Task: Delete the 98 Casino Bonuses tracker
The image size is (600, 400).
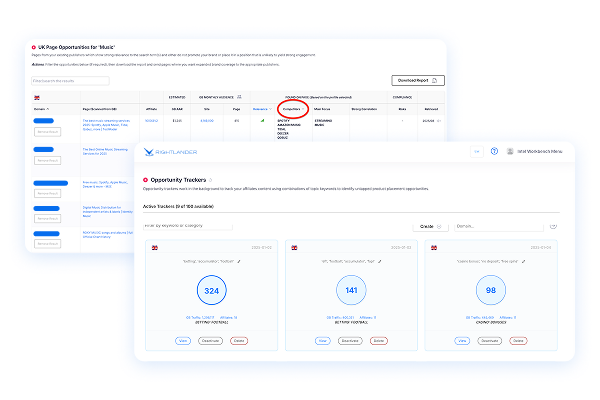Action: click(x=518, y=341)
